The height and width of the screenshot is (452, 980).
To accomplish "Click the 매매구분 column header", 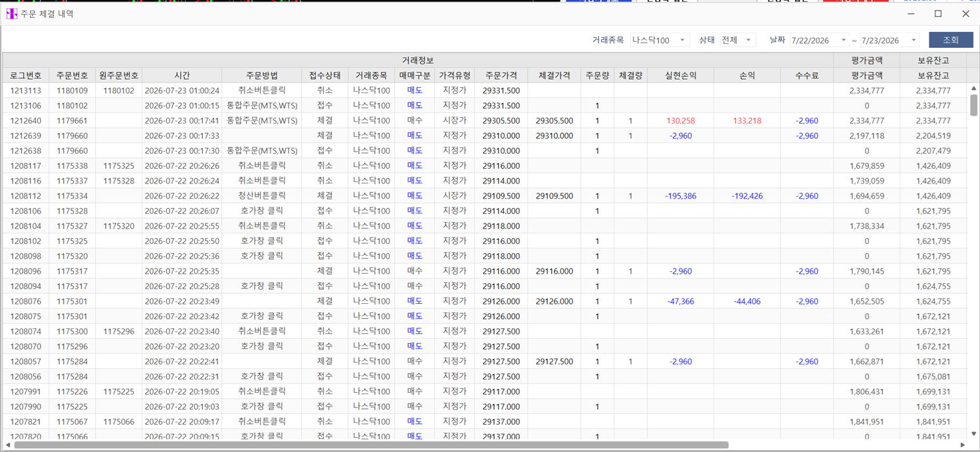I will 415,75.
